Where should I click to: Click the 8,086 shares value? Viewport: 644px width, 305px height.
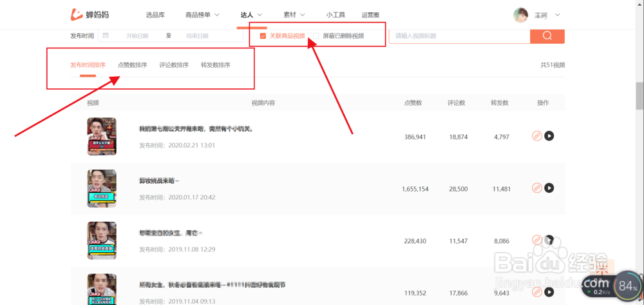(502, 241)
